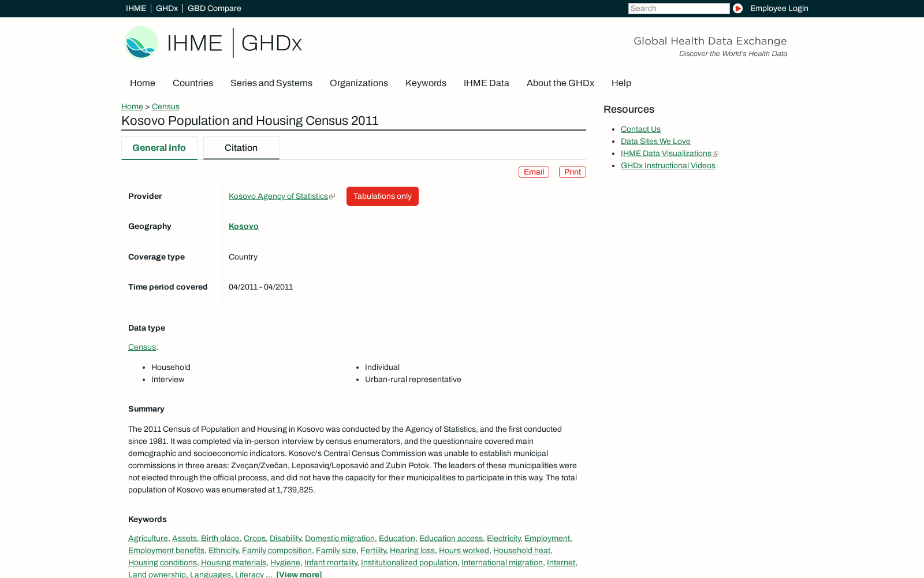
Task: Open the Organizations menu item
Action: tap(359, 83)
